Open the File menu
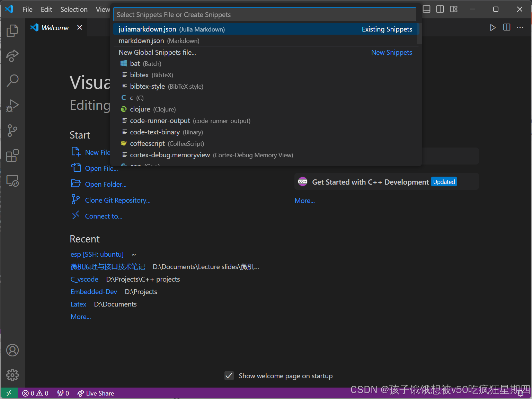 pyautogui.click(x=27, y=9)
